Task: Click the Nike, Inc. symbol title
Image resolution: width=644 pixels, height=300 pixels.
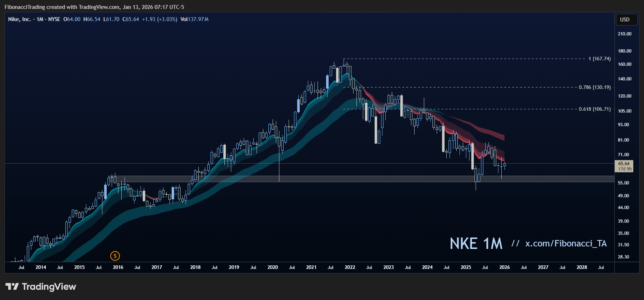Action: point(19,19)
